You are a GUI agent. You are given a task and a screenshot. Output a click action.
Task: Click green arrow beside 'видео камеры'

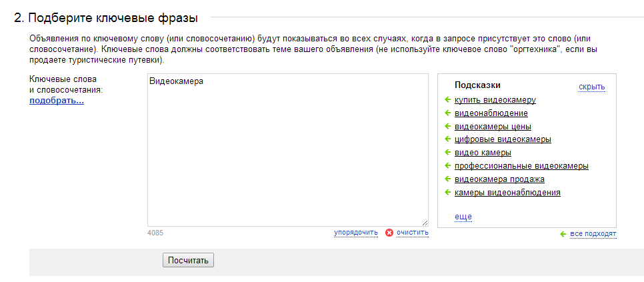tap(448, 152)
